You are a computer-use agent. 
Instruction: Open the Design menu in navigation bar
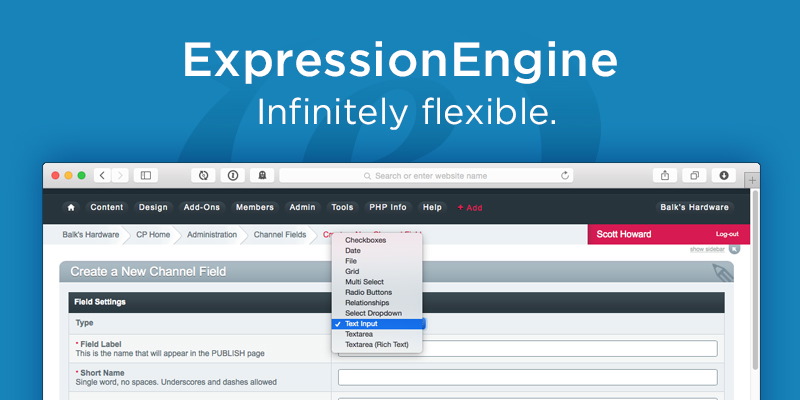pyautogui.click(x=153, y=208)
